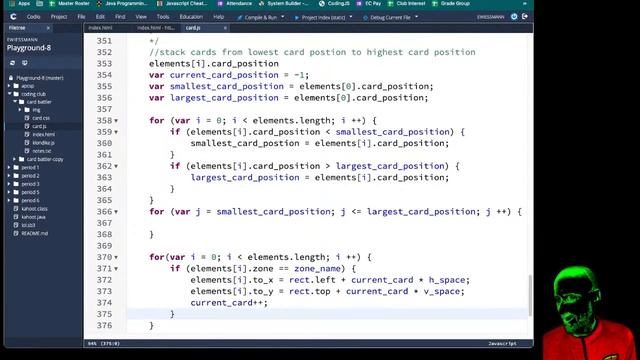The width and height of the screenshot is (640, 360).
Task: Fold code at line 370 arrow
Action: [x=116, y=258]
